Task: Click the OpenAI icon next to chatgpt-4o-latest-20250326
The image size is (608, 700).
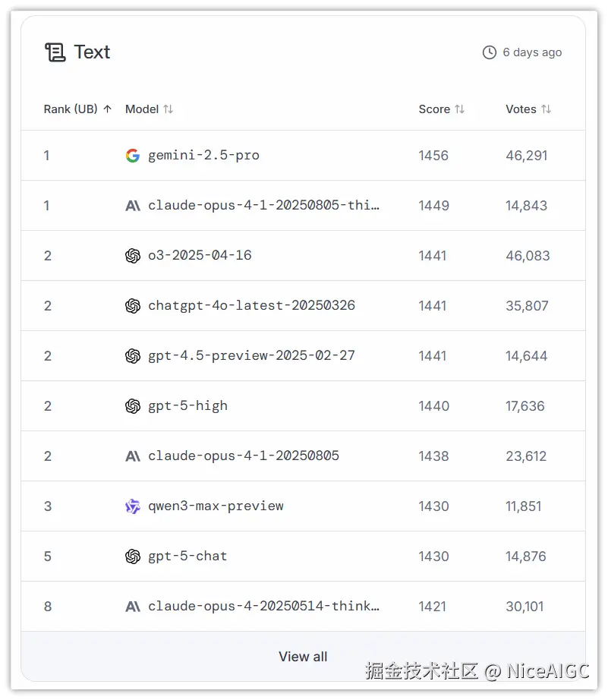Action: (x=133, y=306)
